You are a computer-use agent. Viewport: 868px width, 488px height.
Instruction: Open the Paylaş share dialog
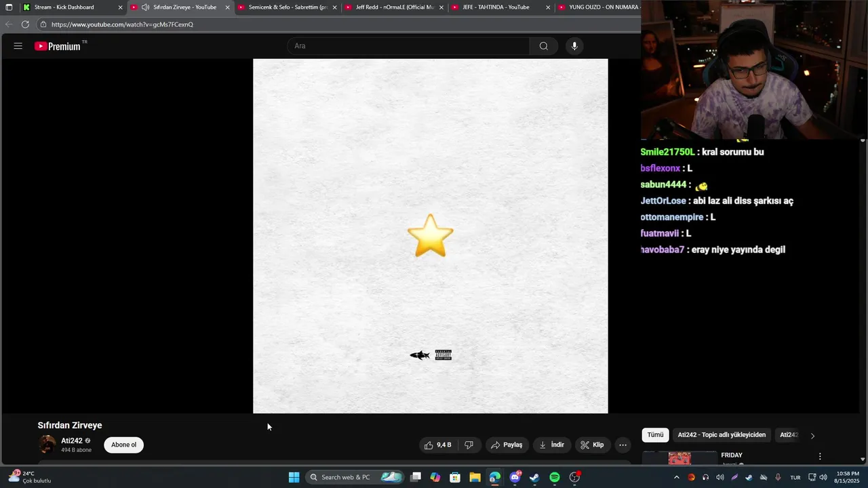[507, 445]
